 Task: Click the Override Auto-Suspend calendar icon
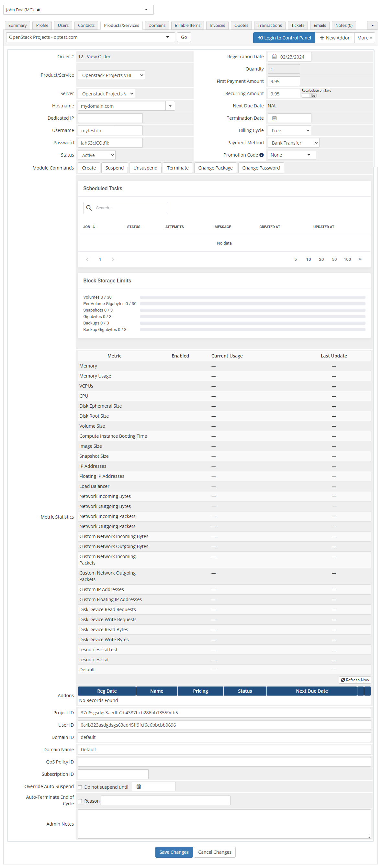(x=139, y=787)
